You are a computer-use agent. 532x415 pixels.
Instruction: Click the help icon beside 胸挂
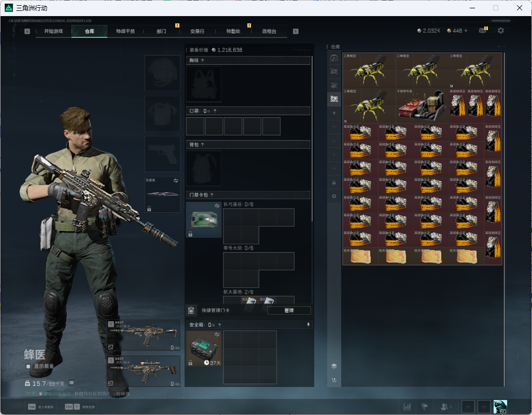pos(203,60)
